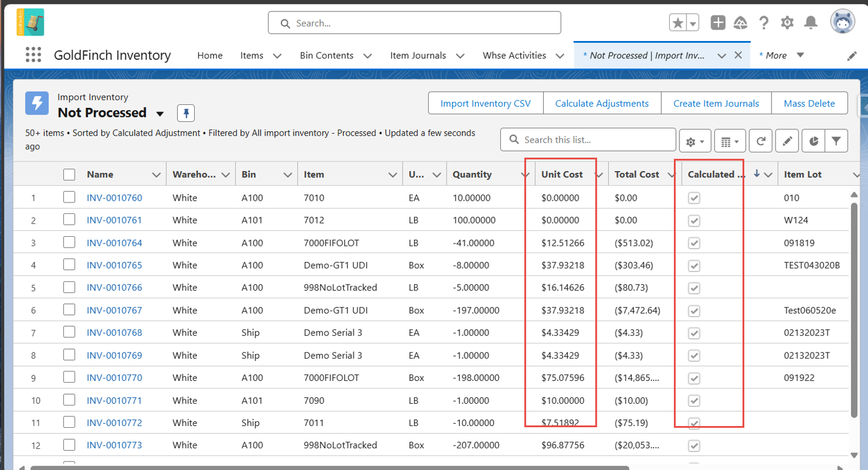Select the checkbox for row INV-0010764
Image resolution: width=868 pixels, height=470 pixels.
(69, 242)
